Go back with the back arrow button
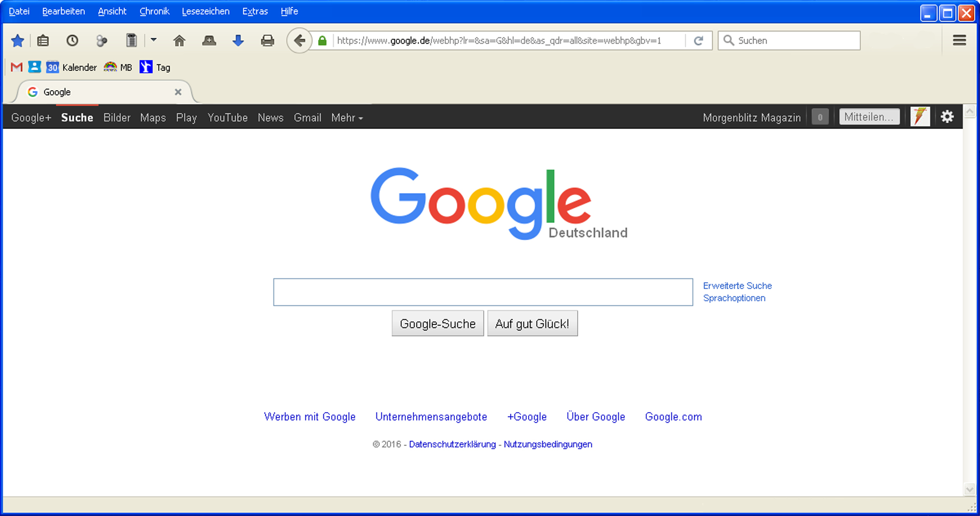 pos(299,41)
